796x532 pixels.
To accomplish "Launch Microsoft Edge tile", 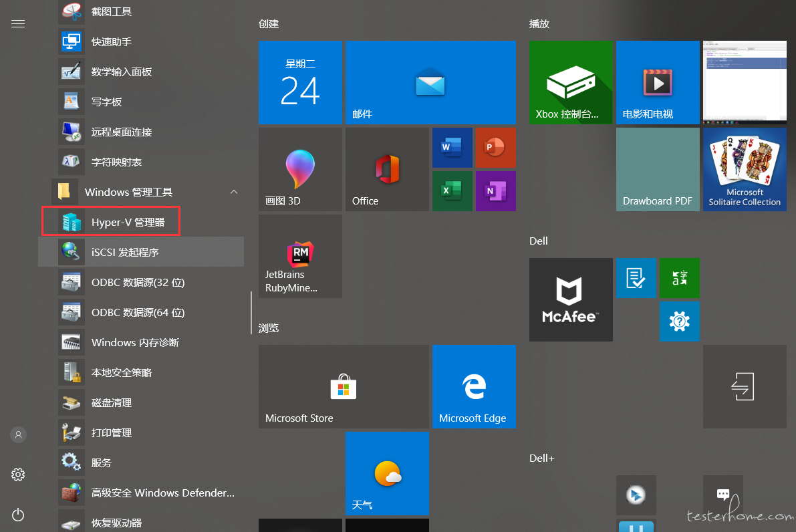I will coord(474,386).
